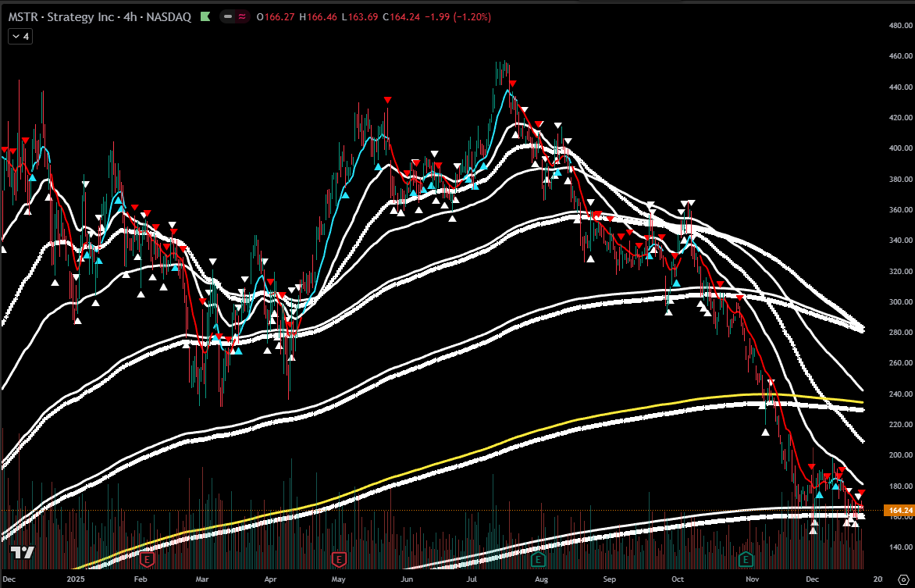Click the 240.00 price axis label
915x588 pixels.
click(x=900, y=394)
